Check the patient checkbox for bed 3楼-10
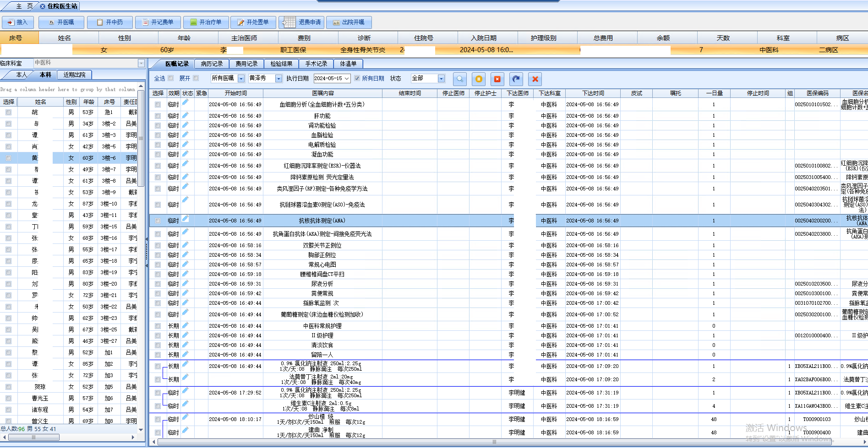The image size is (868, 448). click(x=8, y=204)
